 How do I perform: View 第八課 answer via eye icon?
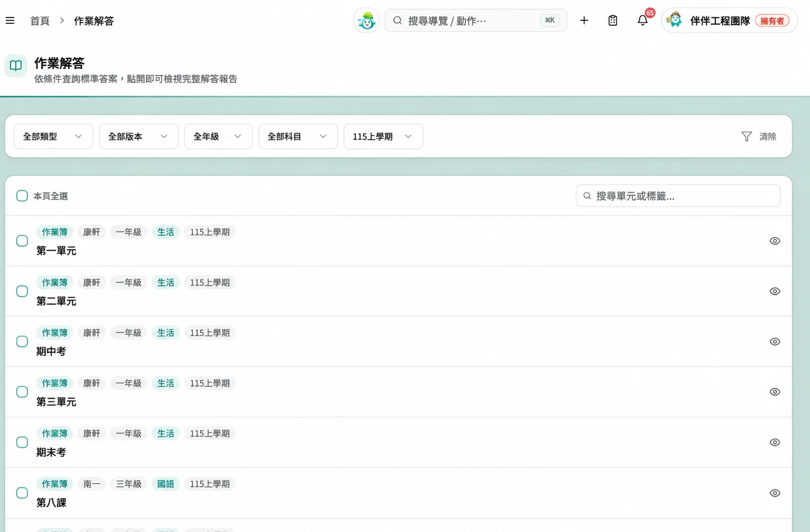pos(774,493)
